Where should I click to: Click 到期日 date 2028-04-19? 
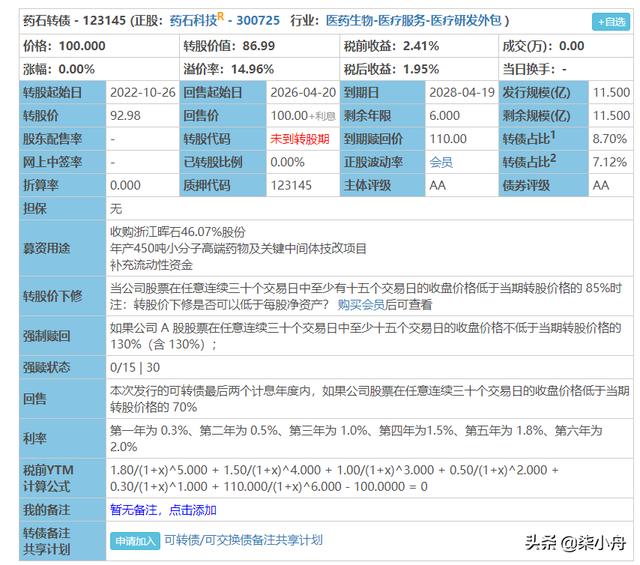[462, 92]
